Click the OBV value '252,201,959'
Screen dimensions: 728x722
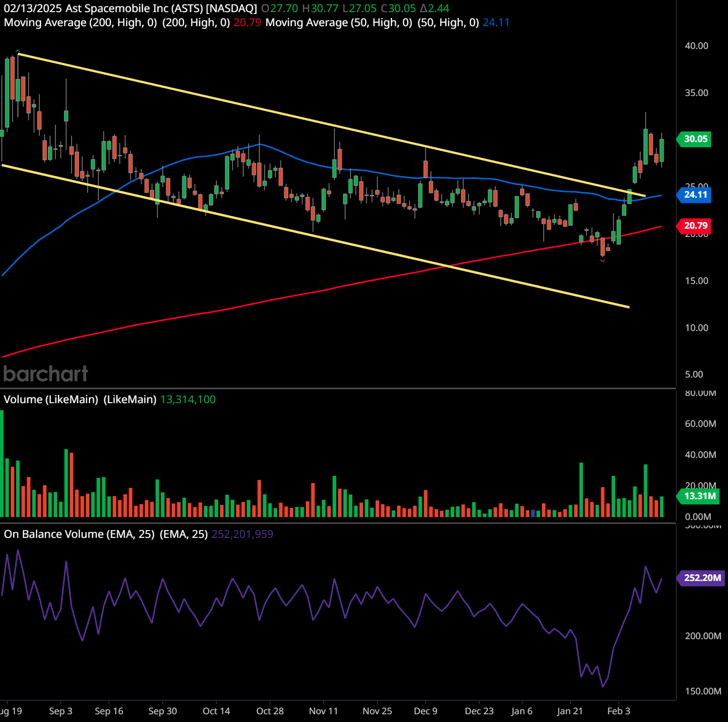tap(242, 534)
